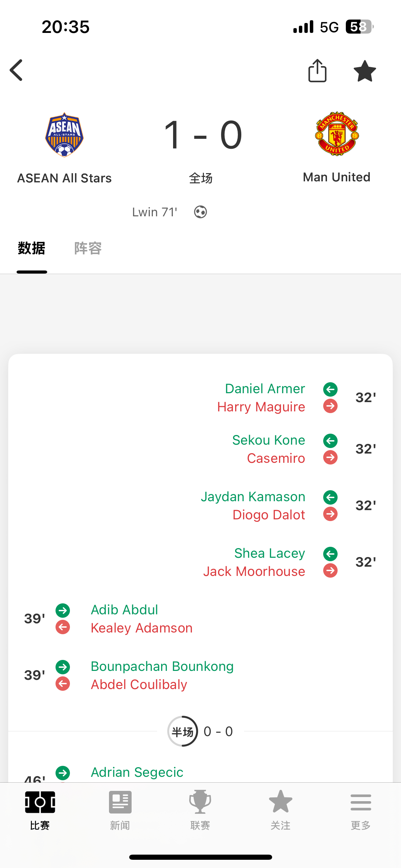
Task: Tap the goal ball icon beside Lwin 71'
Action: (x=200, y=212)
